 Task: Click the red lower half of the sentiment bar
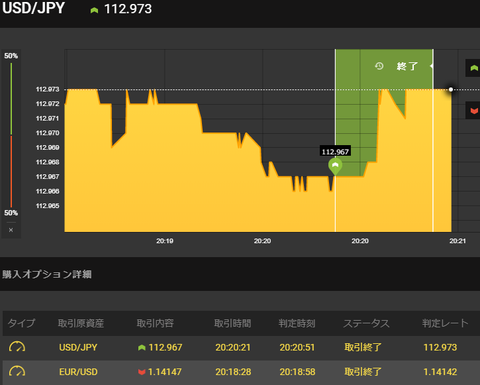pyautogui.click(x=11, y=171)
